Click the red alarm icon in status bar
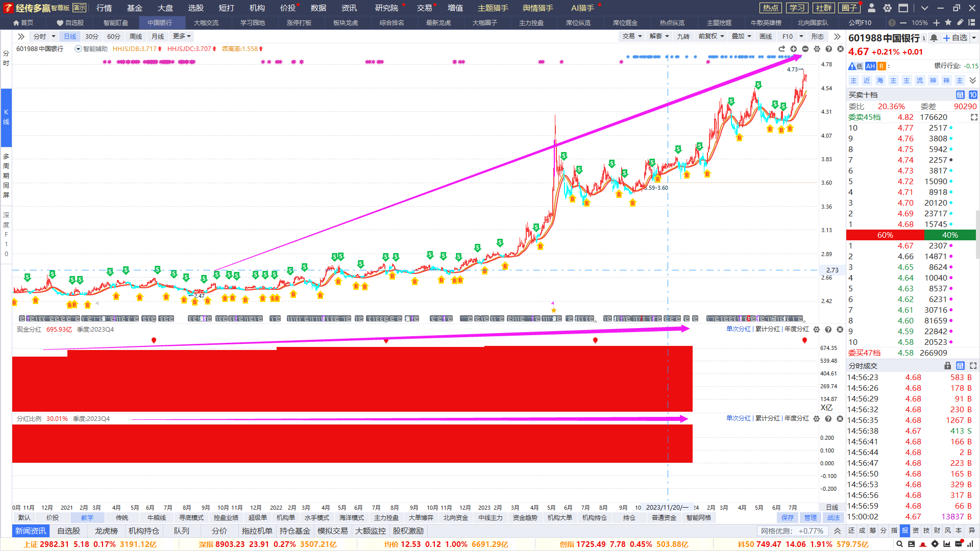Image resolution: width=980 pixels, height=551 pixels. tap(923, 544)
